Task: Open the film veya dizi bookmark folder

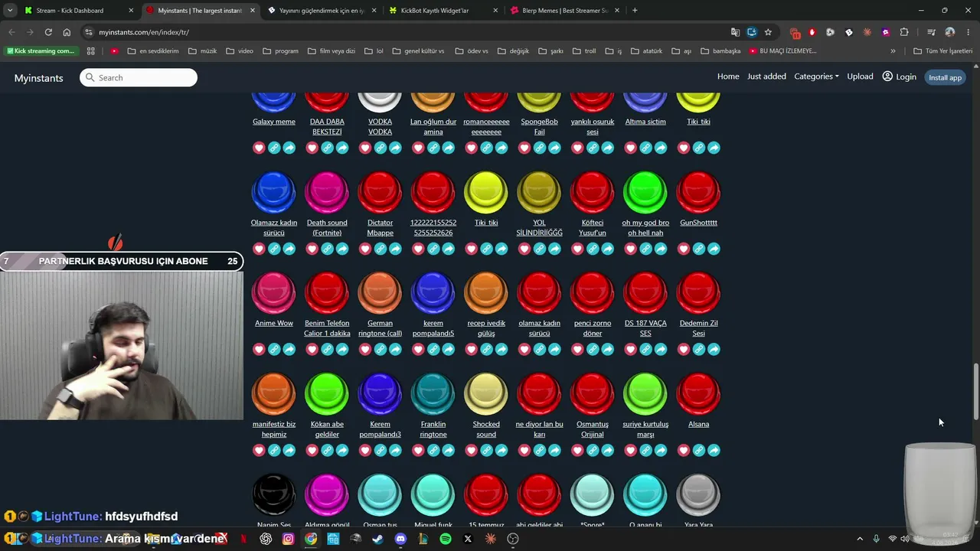Action: pyautogui.click(x=332, y=51)
